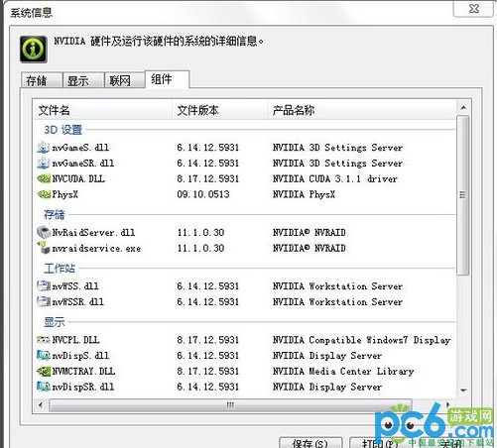This screenshot has height=448, width=497.
Task: Click the nvDispS.dll display icon
Action: point(44,356)
